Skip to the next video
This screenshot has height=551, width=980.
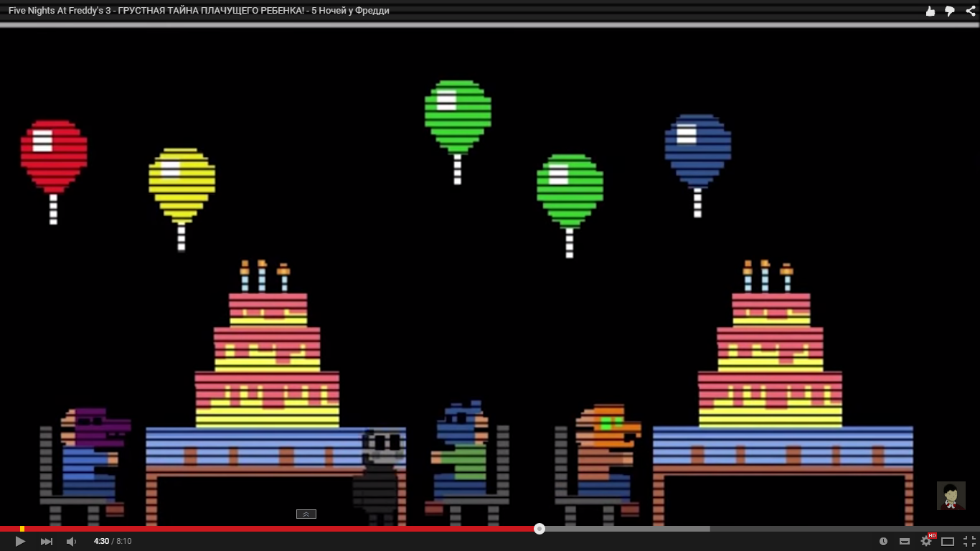pyautogui.click(x=46, y=542)
